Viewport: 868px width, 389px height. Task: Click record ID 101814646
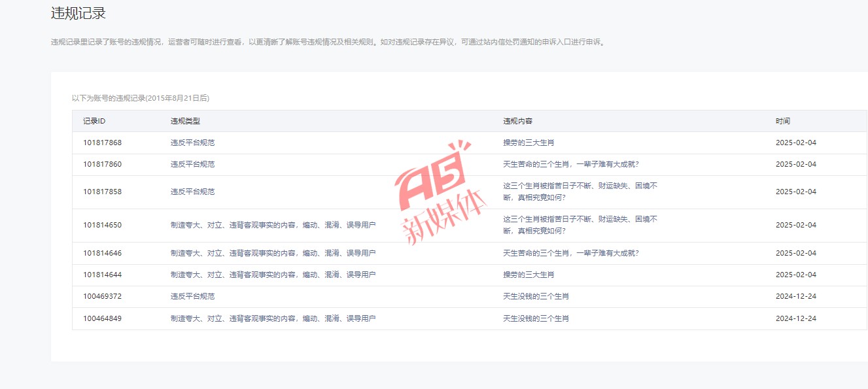click(102, 253)
